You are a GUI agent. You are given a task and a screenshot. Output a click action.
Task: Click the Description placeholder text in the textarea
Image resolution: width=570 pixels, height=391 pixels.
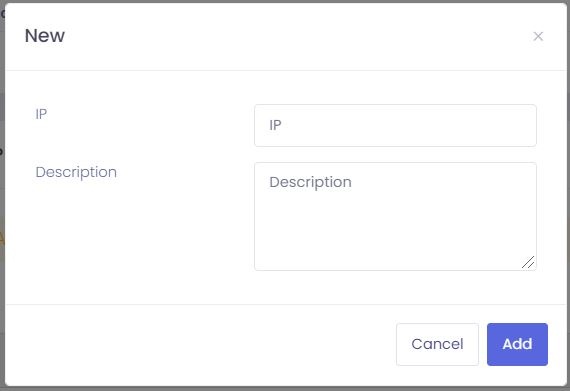(310, 182)
